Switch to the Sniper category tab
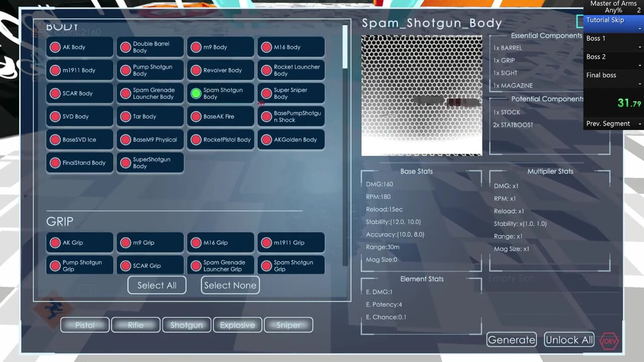The height and width of the screenshot is (362, 644). pyautogui.click(x=288, y=325)
